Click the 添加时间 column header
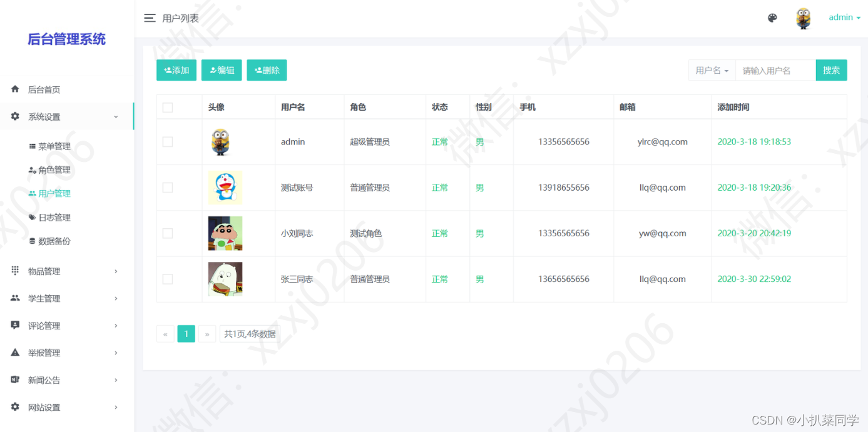868x432 pixels. point(733,108)
